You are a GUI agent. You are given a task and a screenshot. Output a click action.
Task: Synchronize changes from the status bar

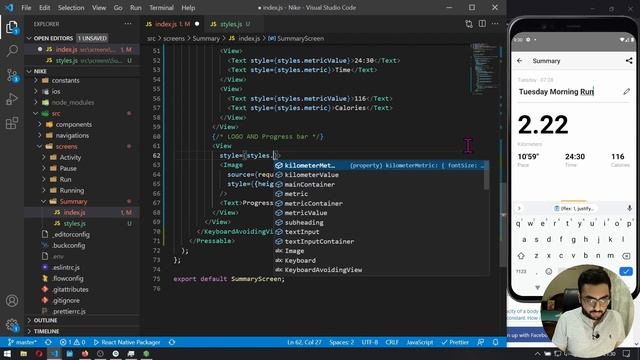48,342
